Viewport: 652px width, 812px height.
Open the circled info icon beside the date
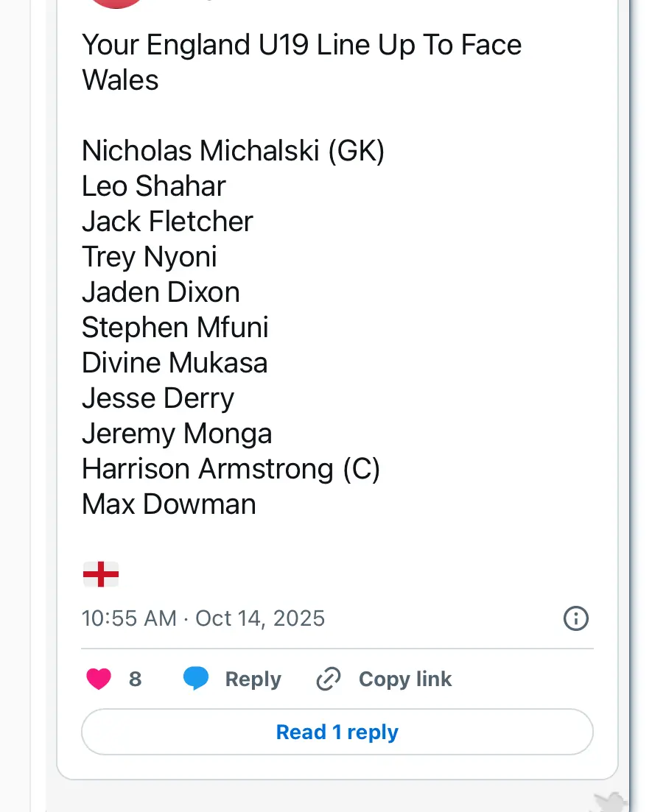click(575, 618)
